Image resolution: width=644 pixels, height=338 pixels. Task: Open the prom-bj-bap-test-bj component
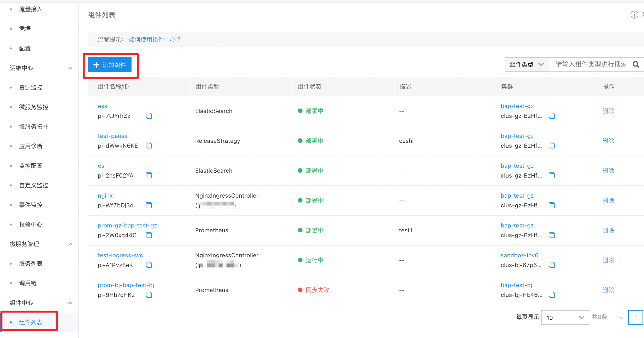point(126,285)
